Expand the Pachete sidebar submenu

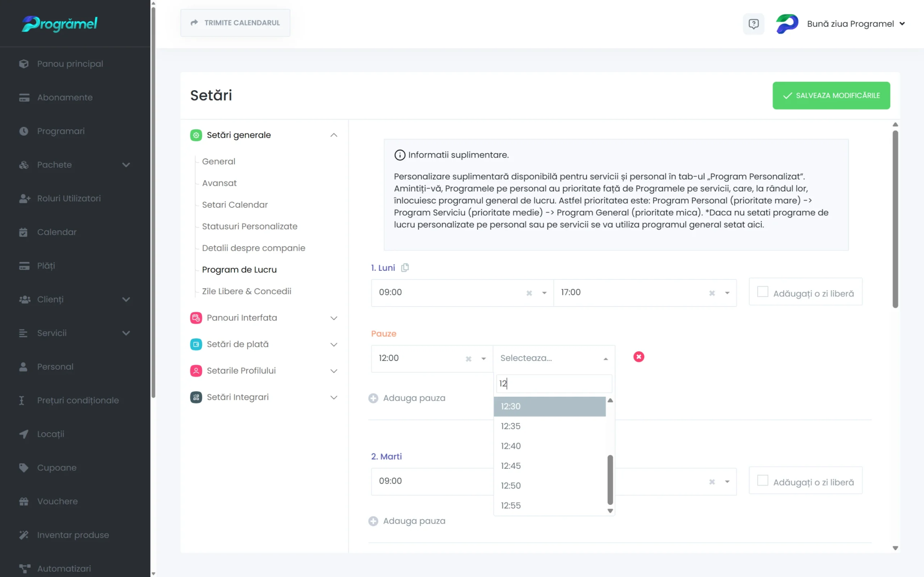(x=126, y=165)
